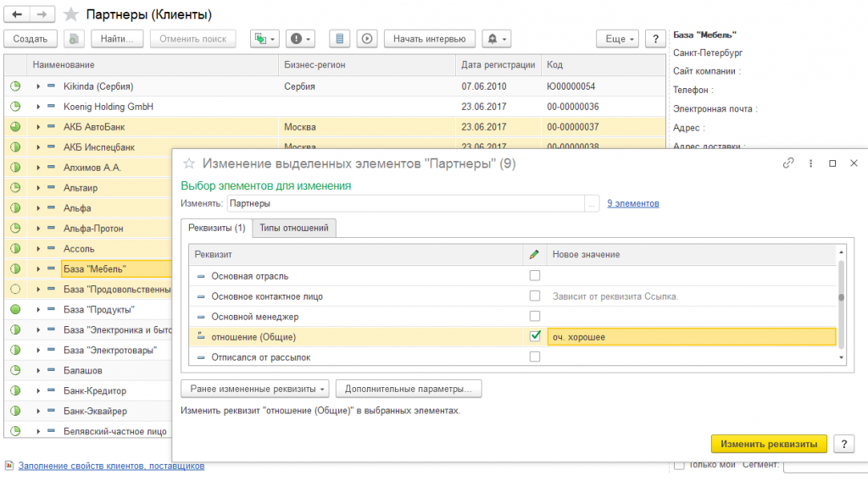The image size is (868, 492).
Task: Sort by the Дата регистрации column header
Action: pyautogui.click(x=498, y=64)
